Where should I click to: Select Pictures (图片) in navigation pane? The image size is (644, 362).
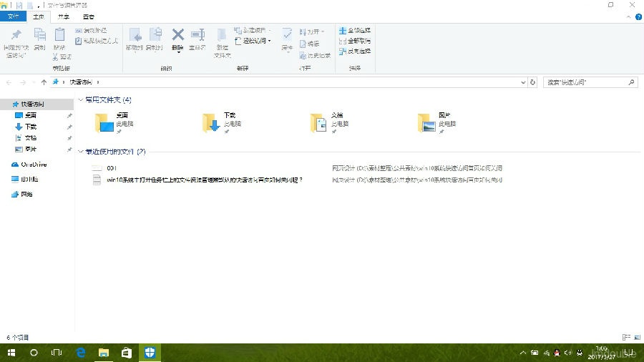coord(30,149)
